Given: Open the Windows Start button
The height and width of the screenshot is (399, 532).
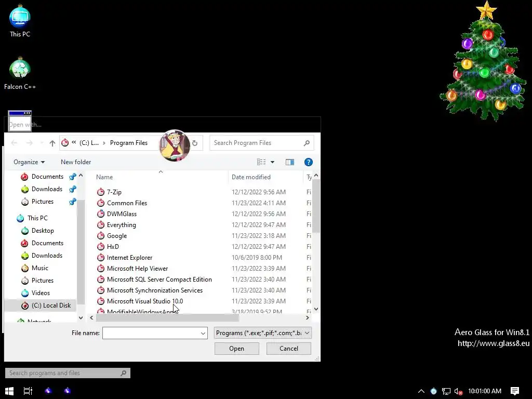Looking at the screenshot, I should [9, 391].
